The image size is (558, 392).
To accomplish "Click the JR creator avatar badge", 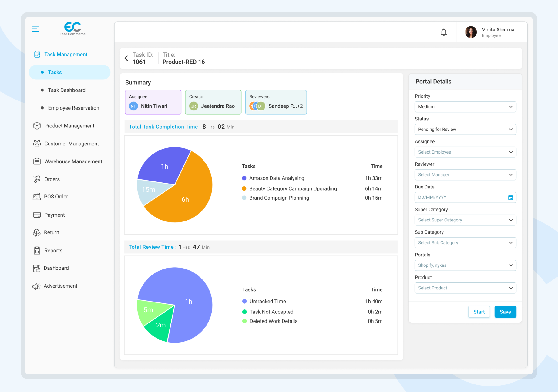I will tap(193, 106).
